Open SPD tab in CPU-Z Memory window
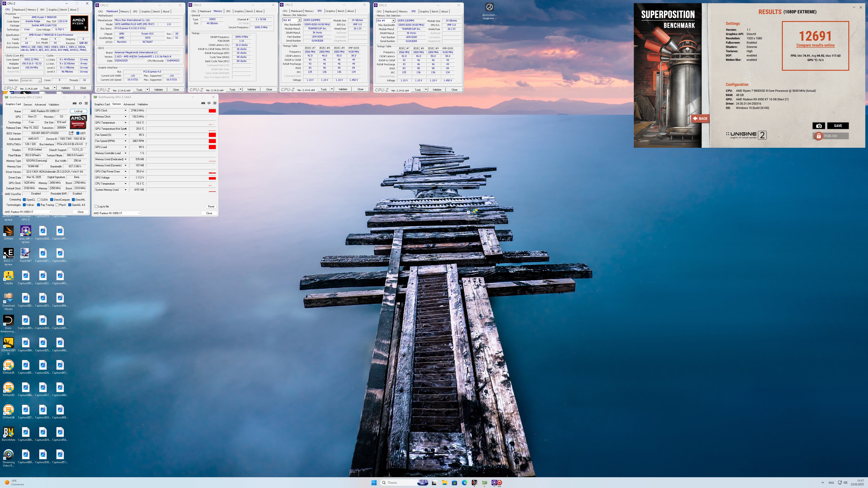The image size is (868, 488). click(228, 12)
